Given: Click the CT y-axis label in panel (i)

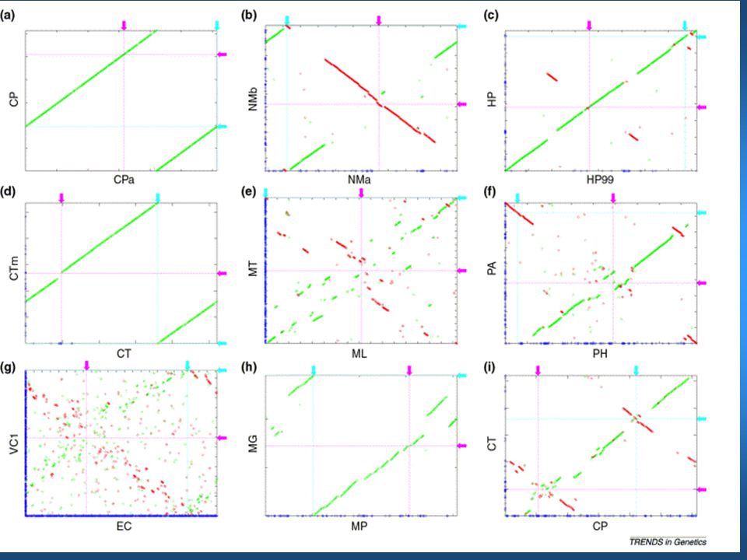Looking at the screenshot, I should (492, 443).
